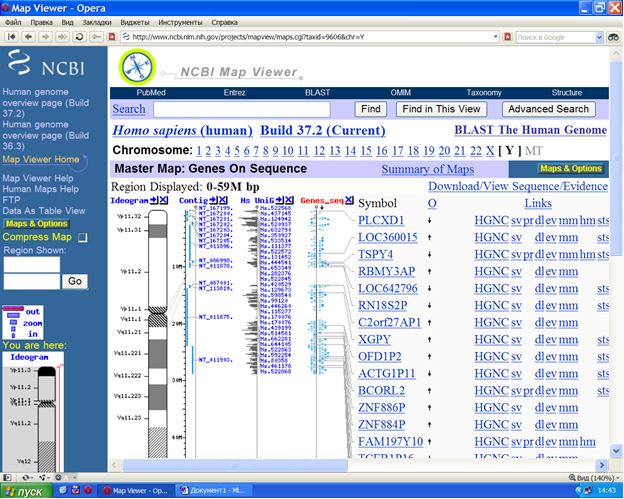This screenshot has width=624, height=499.
Task: Open the Инструменты menu
Action: [180, 22]
